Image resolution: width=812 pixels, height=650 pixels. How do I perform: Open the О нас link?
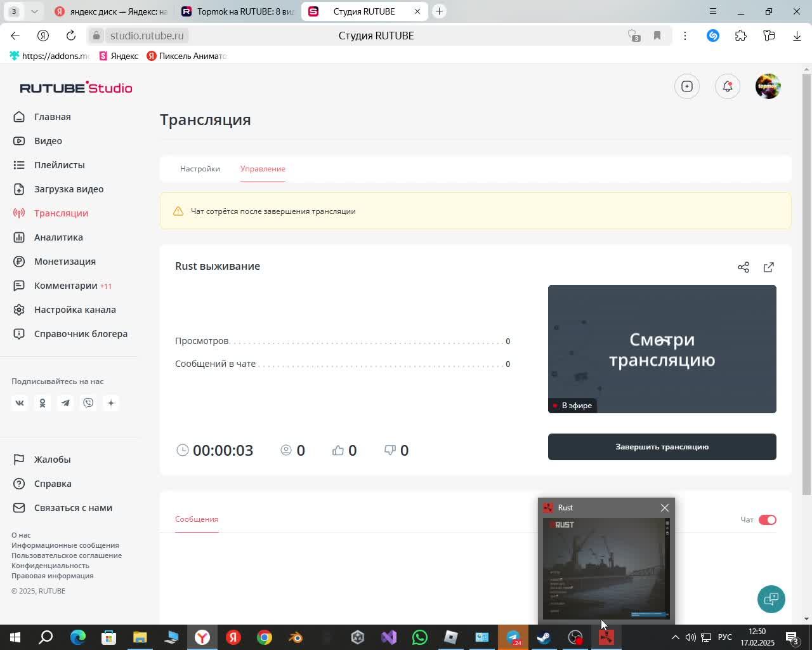point(21,535)
